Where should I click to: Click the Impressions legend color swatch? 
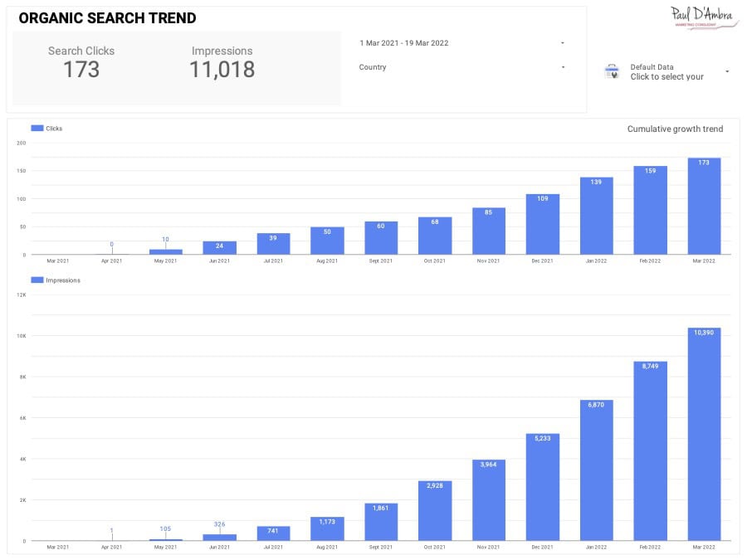37,280
